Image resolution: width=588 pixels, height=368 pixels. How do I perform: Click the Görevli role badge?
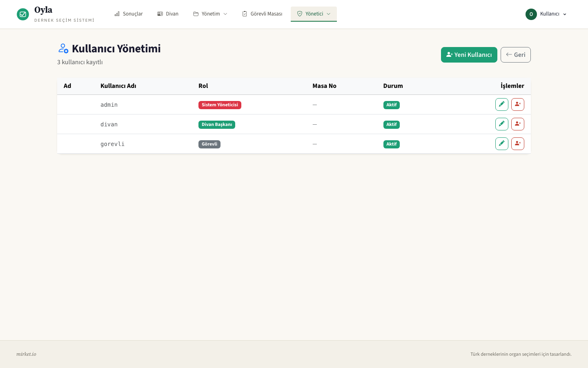coord(209,144)
